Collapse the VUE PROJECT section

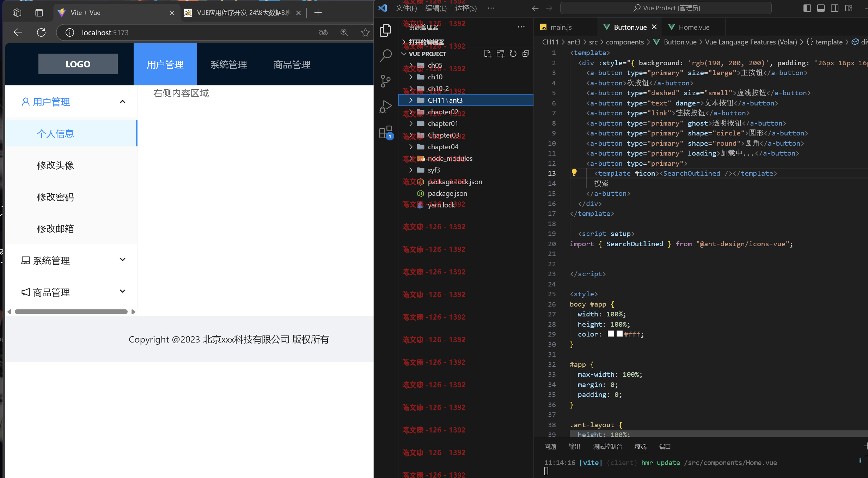(404, 54)
